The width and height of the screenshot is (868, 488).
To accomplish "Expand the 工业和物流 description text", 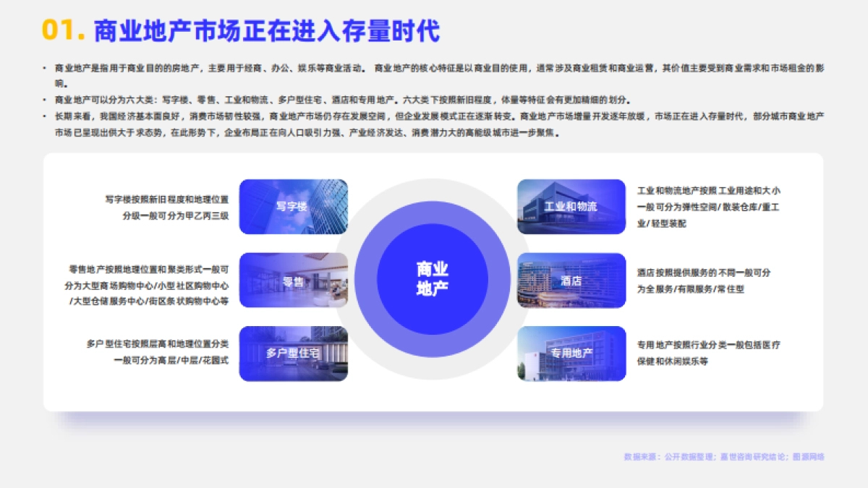I will (709, 207).
